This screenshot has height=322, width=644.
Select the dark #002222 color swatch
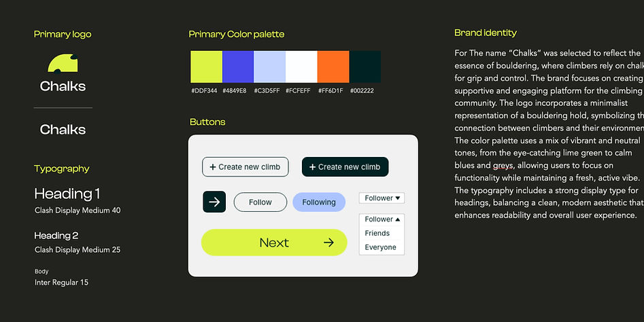pos(365,67)
